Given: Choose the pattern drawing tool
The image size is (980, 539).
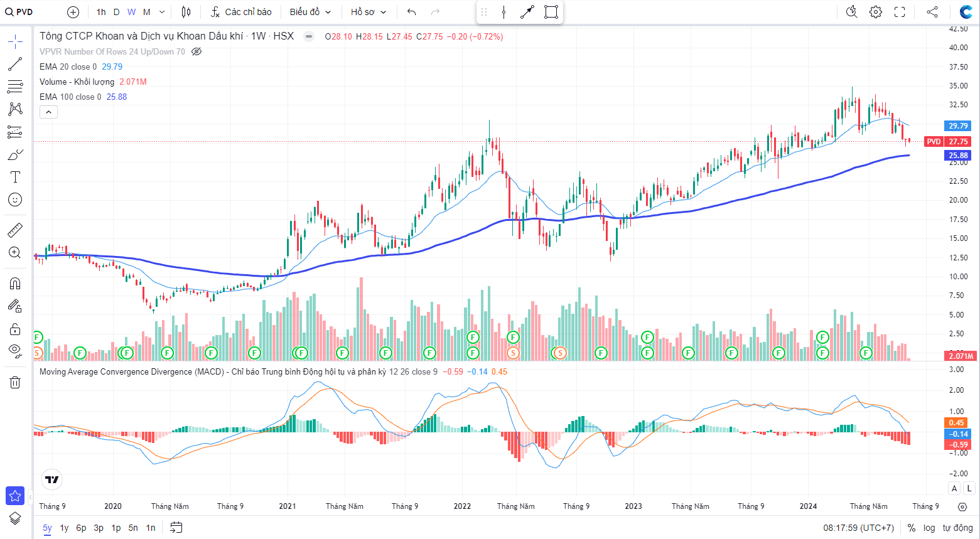Looking at the screenshot, I should pyautogui.click(x=15, y=109).
